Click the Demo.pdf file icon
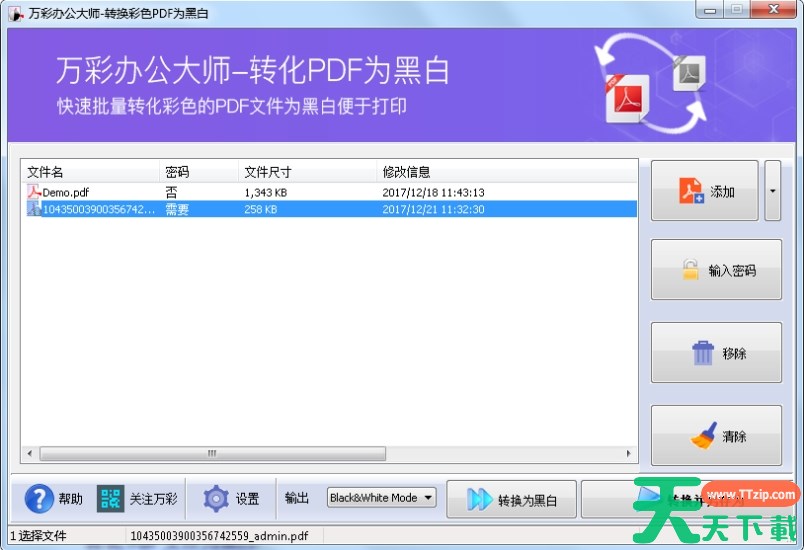 (x=34, y=192)
